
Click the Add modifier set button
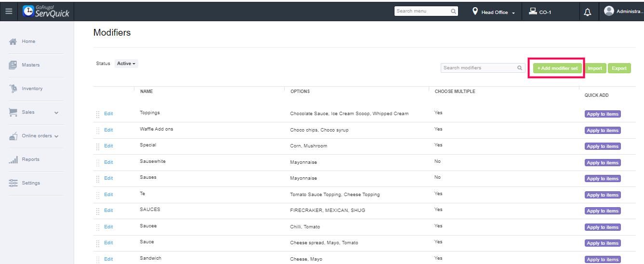coord(557,68)
